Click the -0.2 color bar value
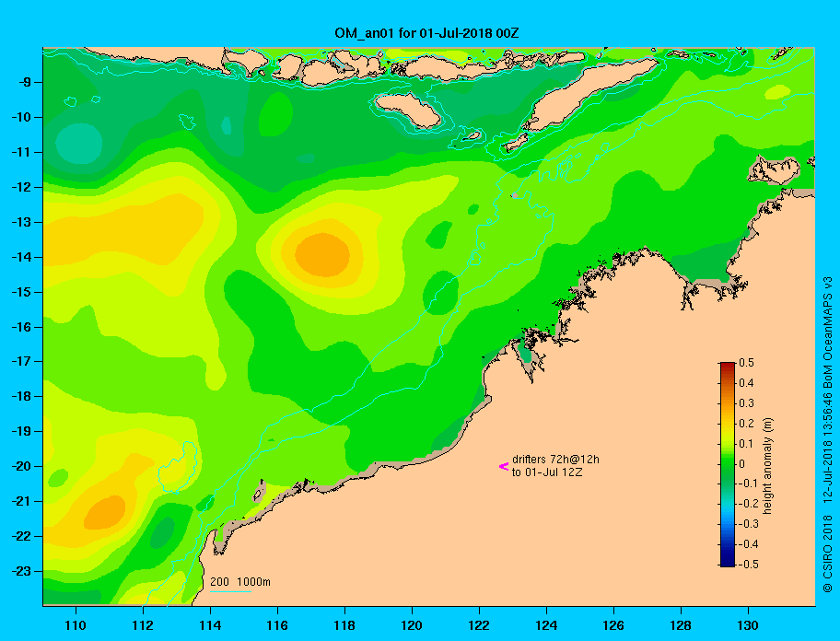Screen dimensions: 840x641 (x=748, y=504)
